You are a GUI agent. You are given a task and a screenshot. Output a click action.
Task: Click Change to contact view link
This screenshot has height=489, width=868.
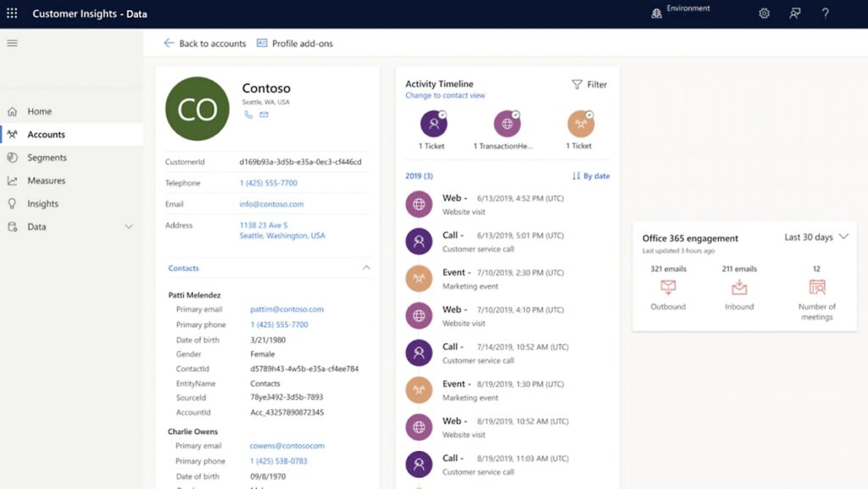tap(445, 96)
